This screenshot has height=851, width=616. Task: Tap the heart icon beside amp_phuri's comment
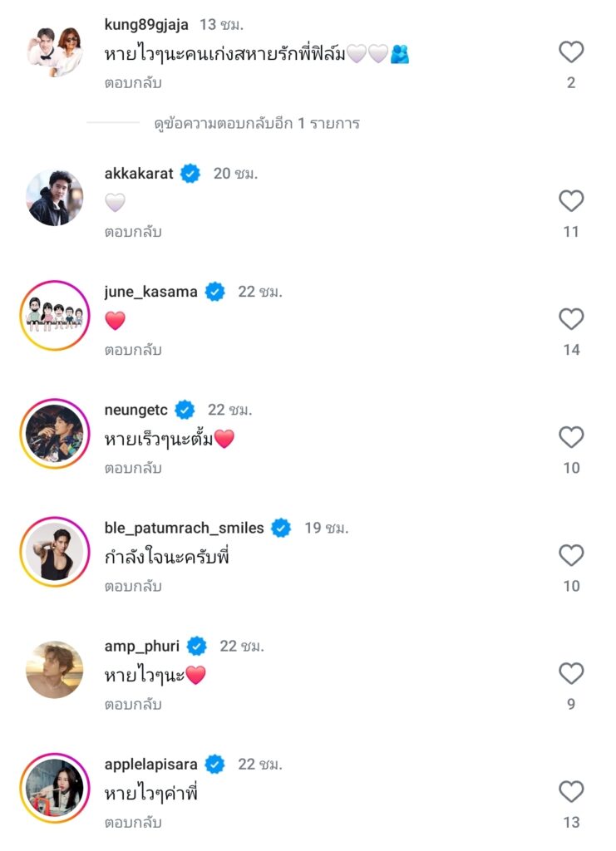point(571,673)
